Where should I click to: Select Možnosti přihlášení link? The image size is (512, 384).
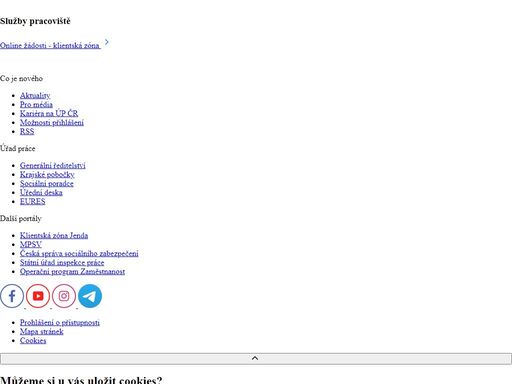52,123
